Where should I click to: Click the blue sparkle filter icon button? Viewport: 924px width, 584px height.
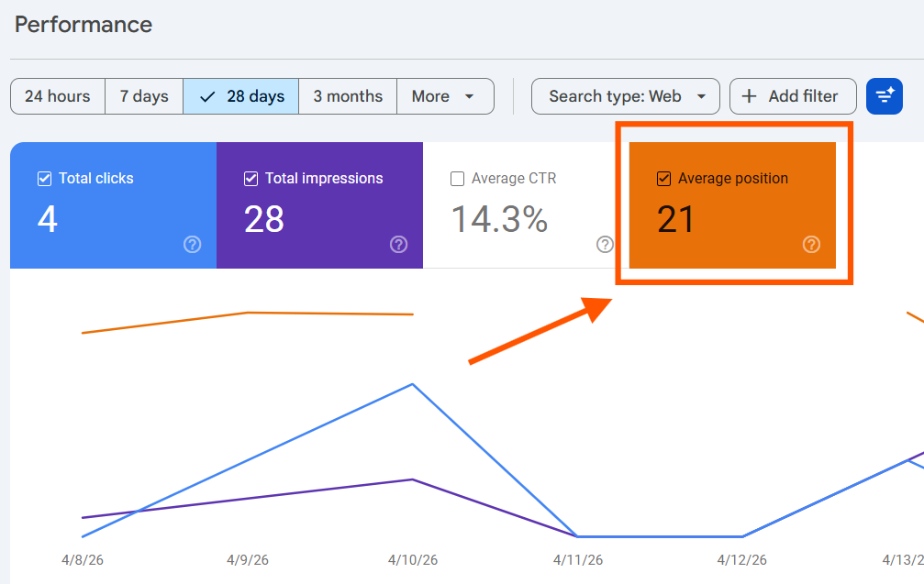pyautogui.click(x=884, y=96)
